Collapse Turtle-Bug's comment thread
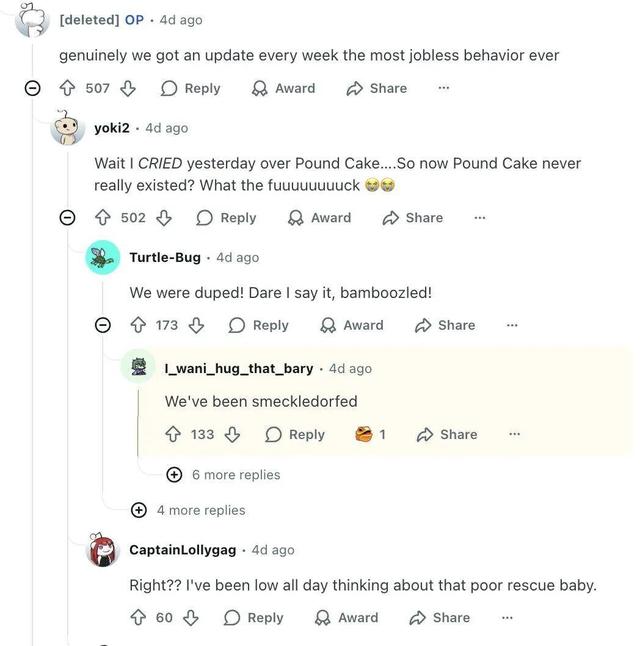The width and height of the screenshot is (640, 646). [103, 325]
